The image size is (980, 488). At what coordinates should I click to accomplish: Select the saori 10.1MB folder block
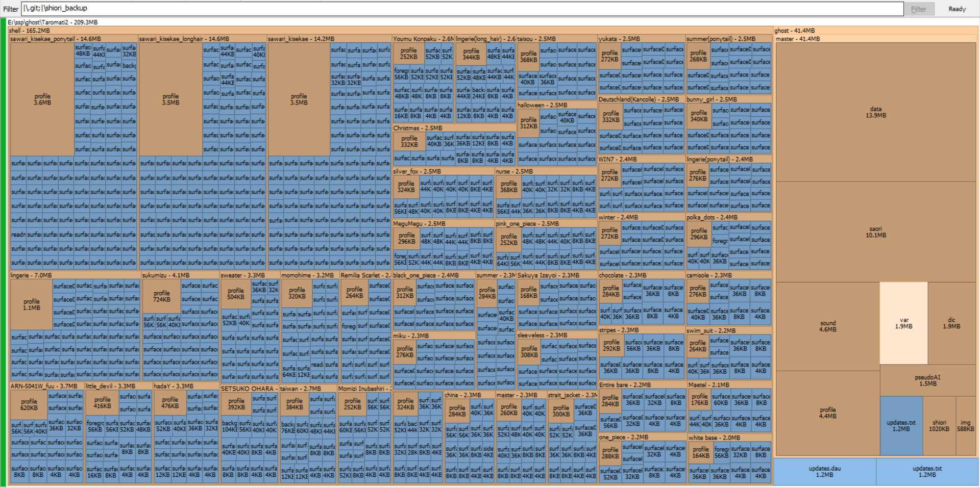tap(875, 232)
